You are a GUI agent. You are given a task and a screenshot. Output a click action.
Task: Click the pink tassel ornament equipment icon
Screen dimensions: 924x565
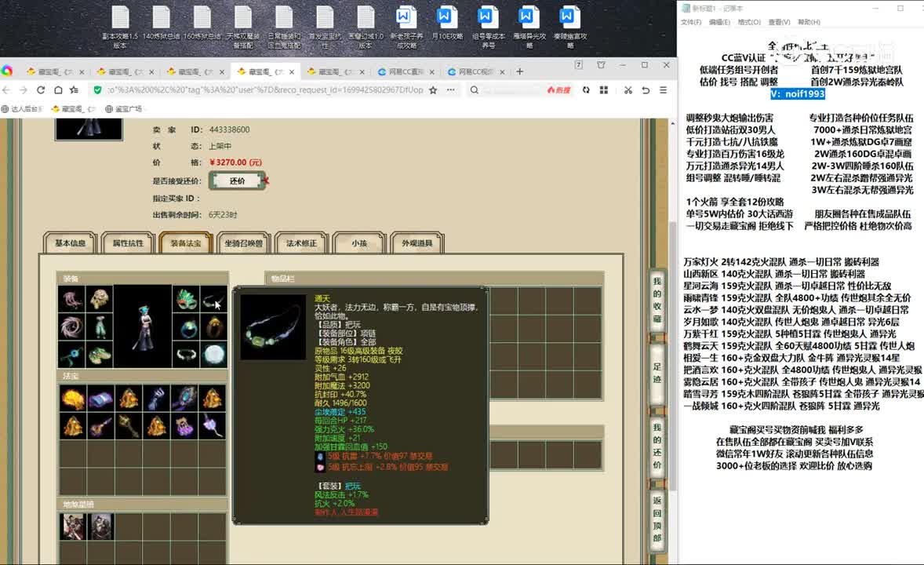[x=72, y=301]
